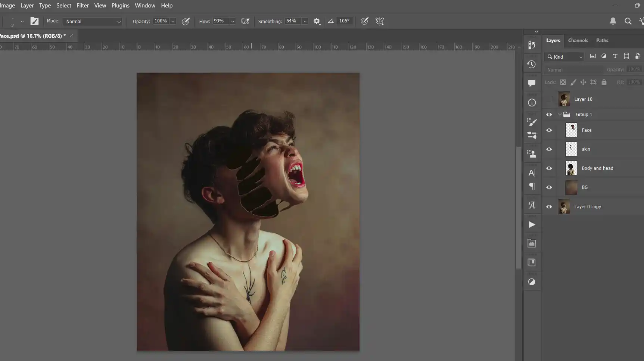Open the Comments panel icon
This screenshot has height=361, width=644.
click(532, 83)
